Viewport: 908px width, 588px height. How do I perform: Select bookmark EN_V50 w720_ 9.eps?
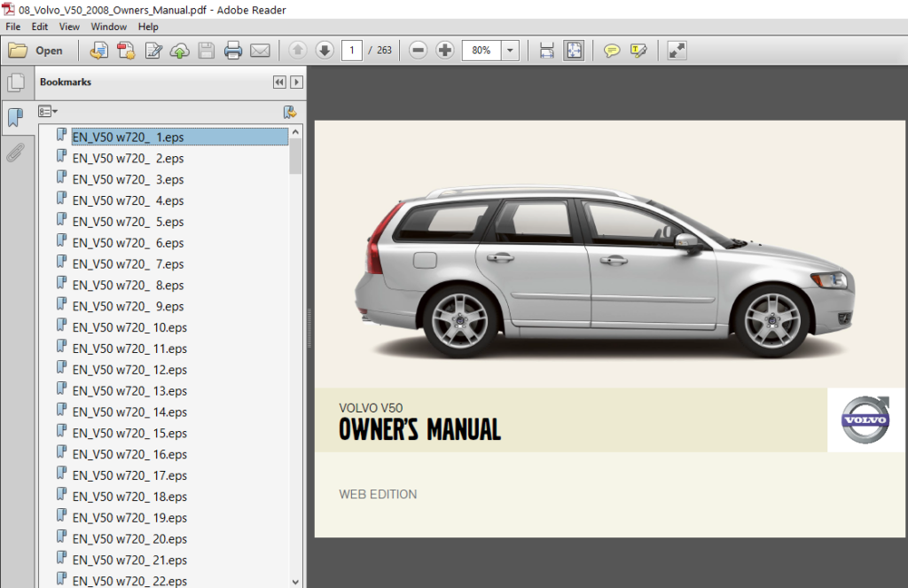(x=128, y=307)
